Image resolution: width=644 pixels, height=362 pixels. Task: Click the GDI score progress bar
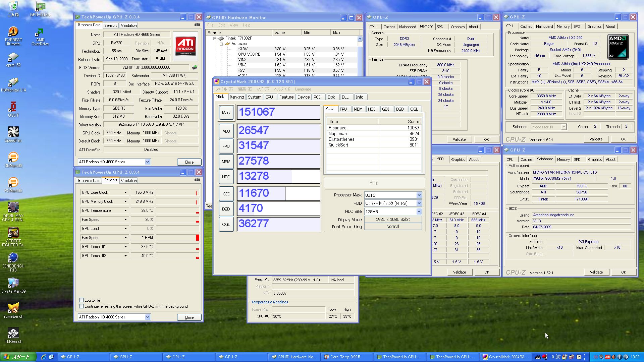[278, 193]
